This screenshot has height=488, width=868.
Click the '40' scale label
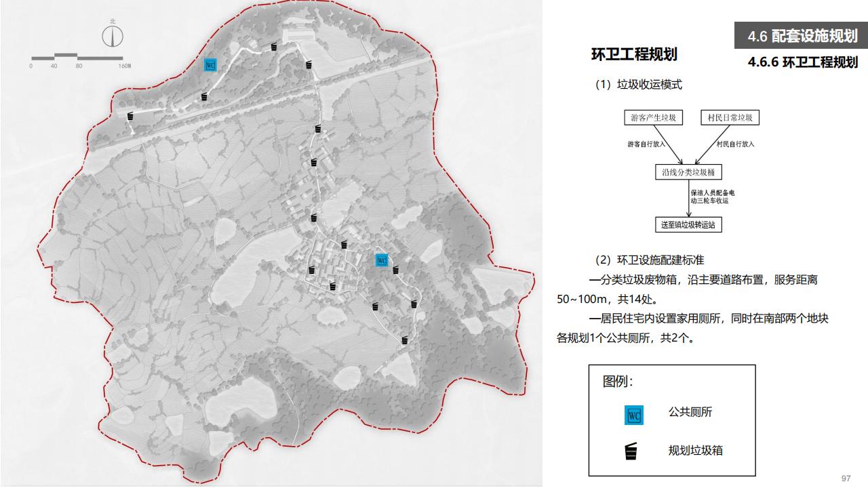[x=54, y=66]
